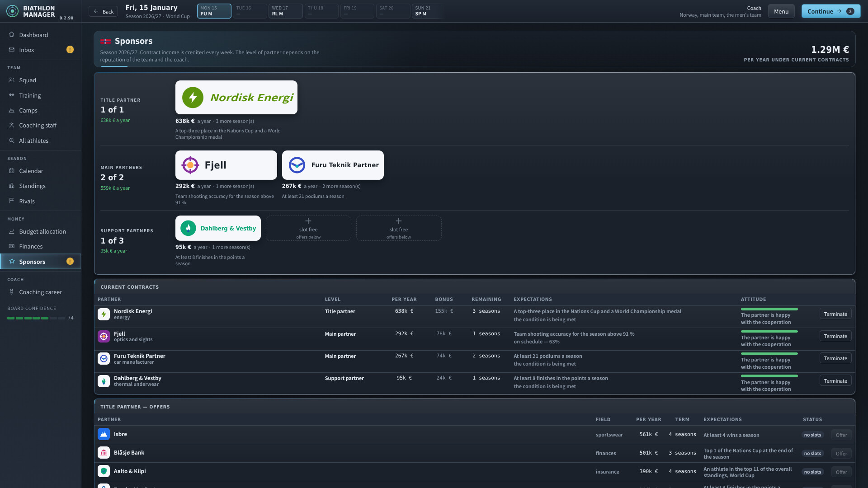
Task: Click the Sponsors warning badge
Action: pos(70,261)
